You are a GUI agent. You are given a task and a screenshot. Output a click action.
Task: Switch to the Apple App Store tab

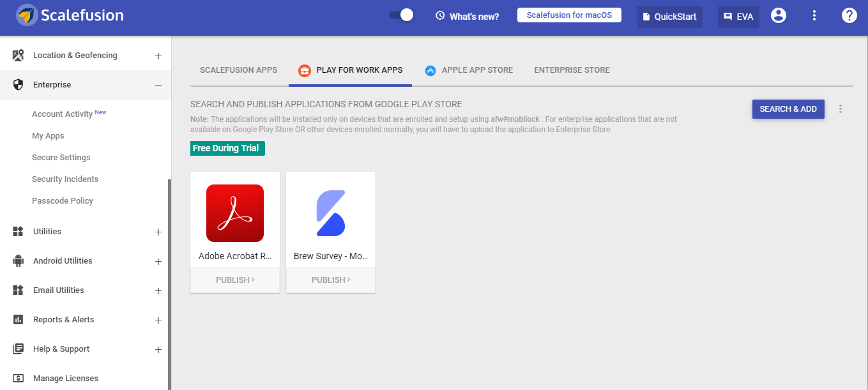coord(469,70)
